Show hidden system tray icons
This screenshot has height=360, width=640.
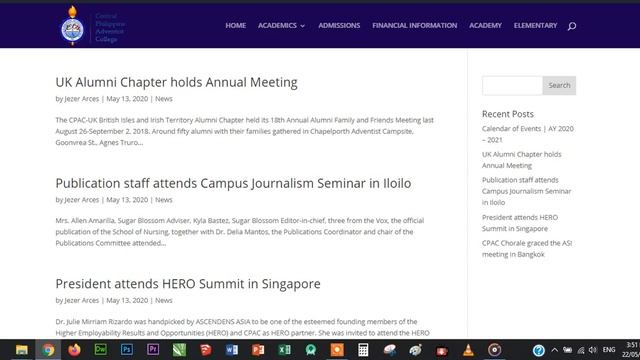click(554, 350)
